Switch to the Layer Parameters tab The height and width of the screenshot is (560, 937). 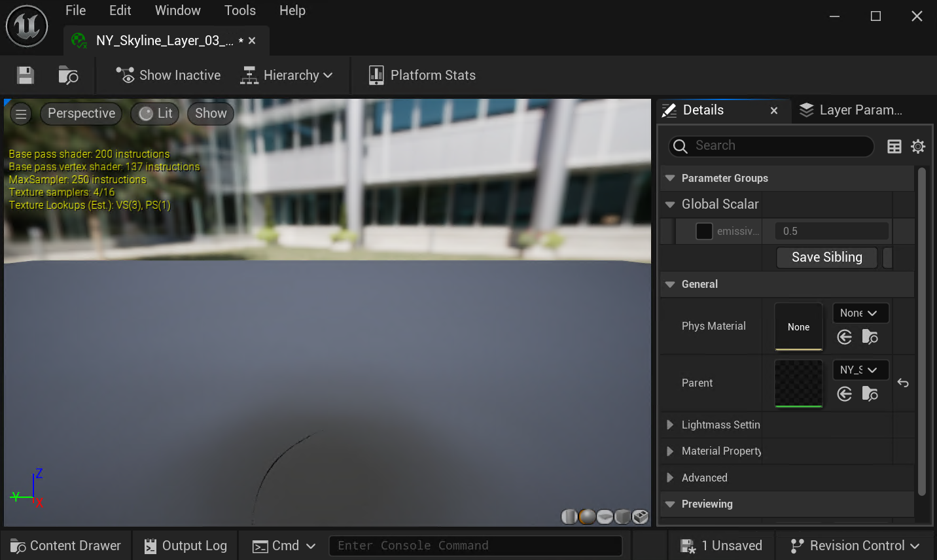tap(851, 110)
